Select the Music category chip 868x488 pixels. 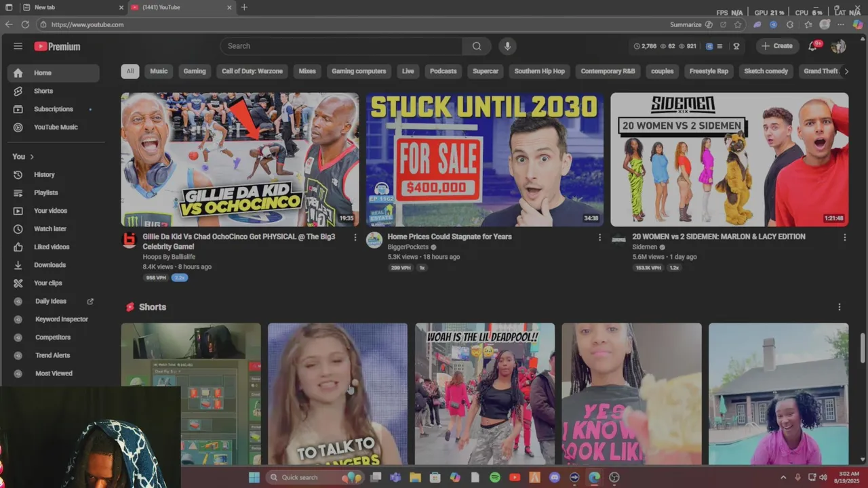tap(159, 71)
